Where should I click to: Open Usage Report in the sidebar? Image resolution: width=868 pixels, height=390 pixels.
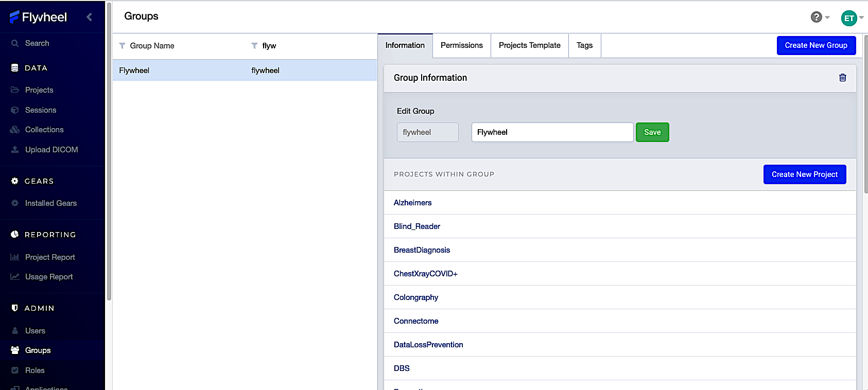point(49,277)
